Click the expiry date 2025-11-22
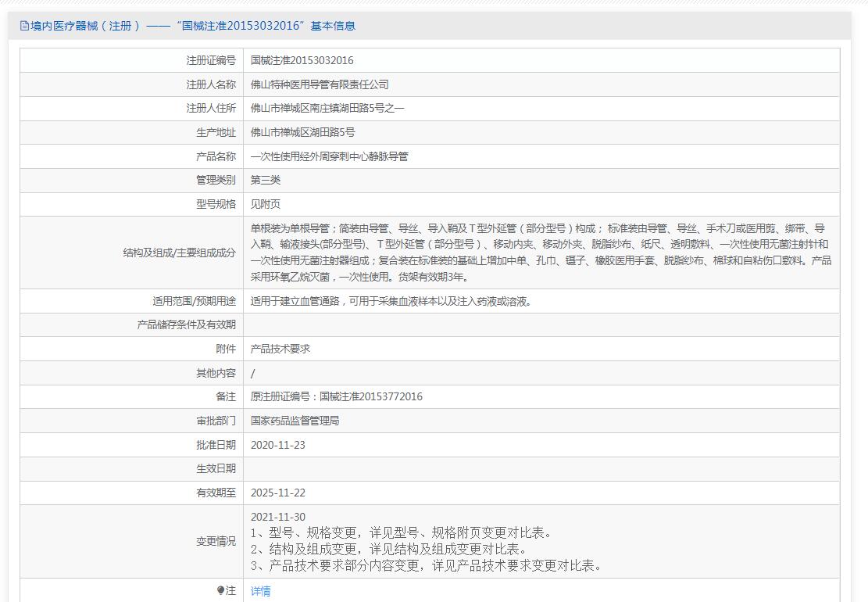The height and width of the screenshot is (602, 868). coord(278,493)
